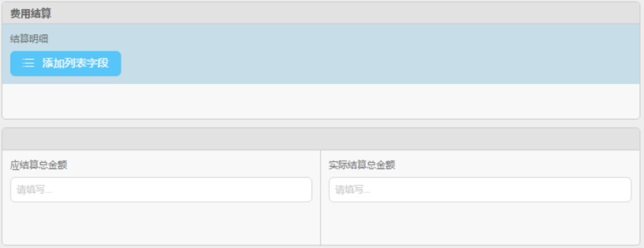The image size is (644, 248).
Task: Click the blank gray header of the second panel
Action: tap(321, 139)
